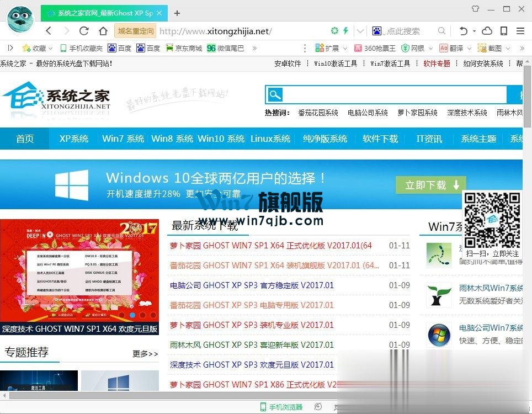The width and height of the screenshot is (532, 414).
Task: Open 手机收藏夹 bookmark
Action: 82,48
